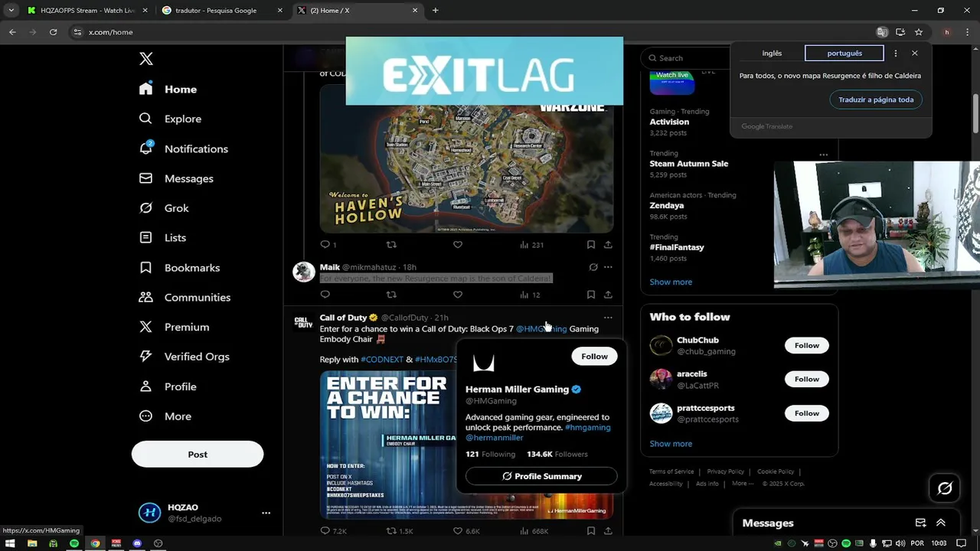Click the Profile Summary button
Screen dimensions: 980x551
pyautogui.click(x=541, y=476)
